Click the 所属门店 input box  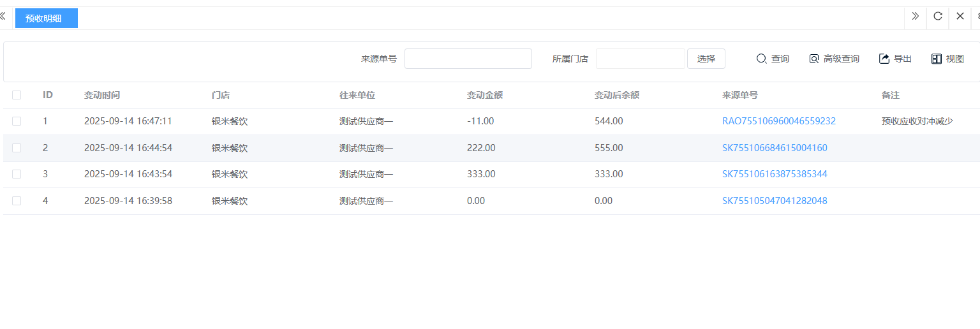coord(640,59)
